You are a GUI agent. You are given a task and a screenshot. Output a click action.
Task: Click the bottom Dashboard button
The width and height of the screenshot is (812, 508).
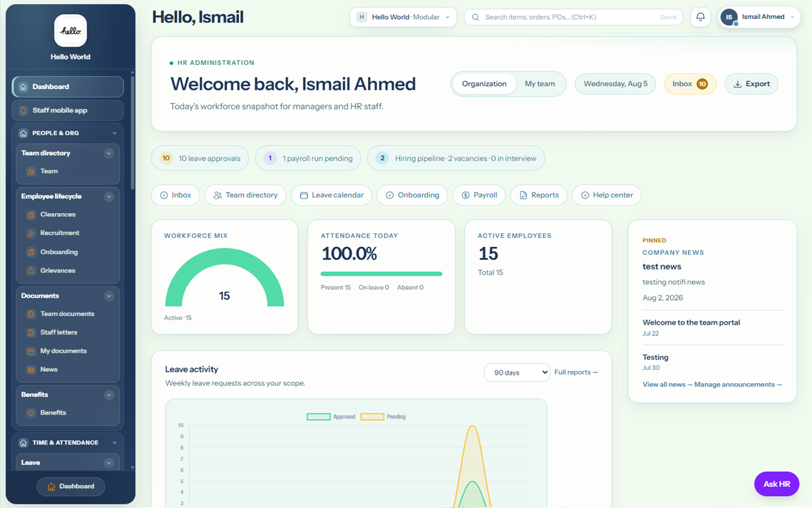tap(71, 487)
